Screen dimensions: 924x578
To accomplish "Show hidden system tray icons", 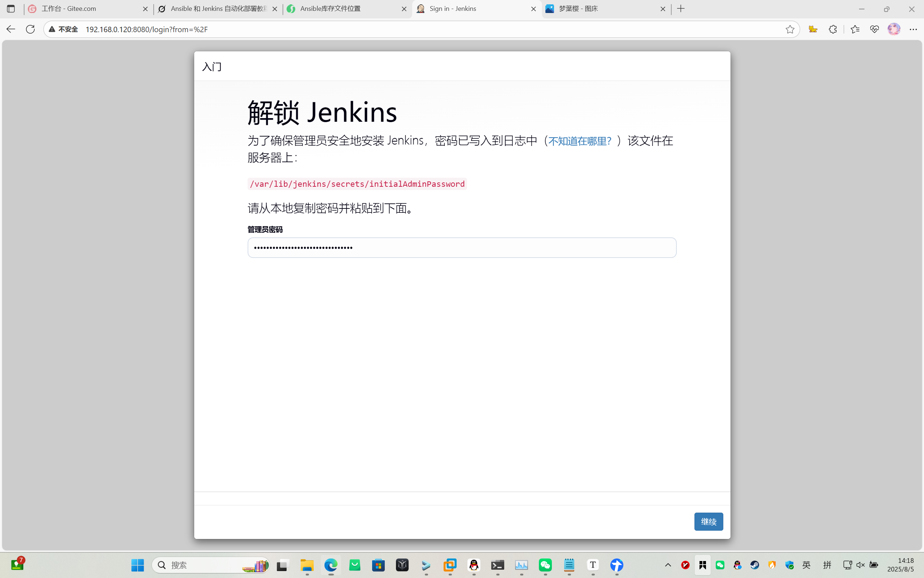I will click(x=668, y=565).
